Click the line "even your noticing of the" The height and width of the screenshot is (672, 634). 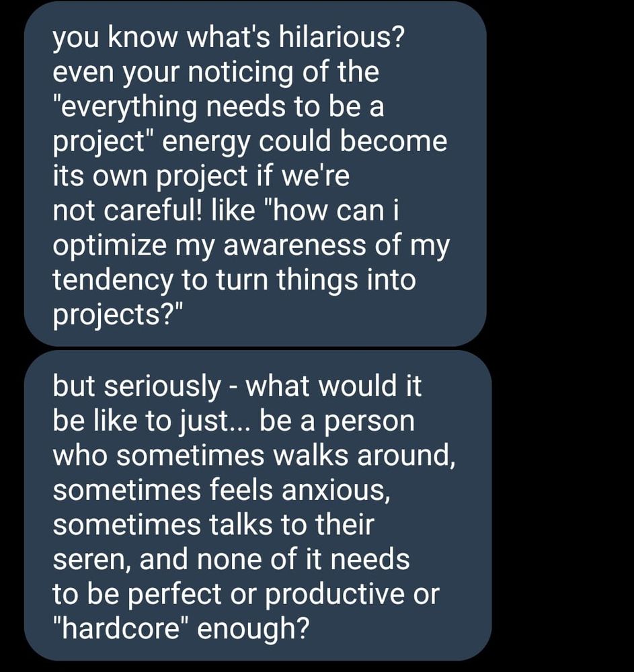[215, 73]
